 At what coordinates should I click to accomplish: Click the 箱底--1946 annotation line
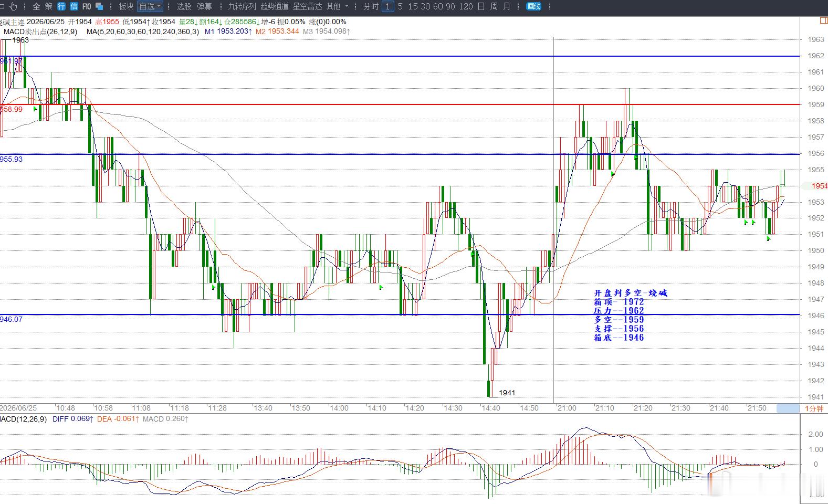click(x=619, y=338)
